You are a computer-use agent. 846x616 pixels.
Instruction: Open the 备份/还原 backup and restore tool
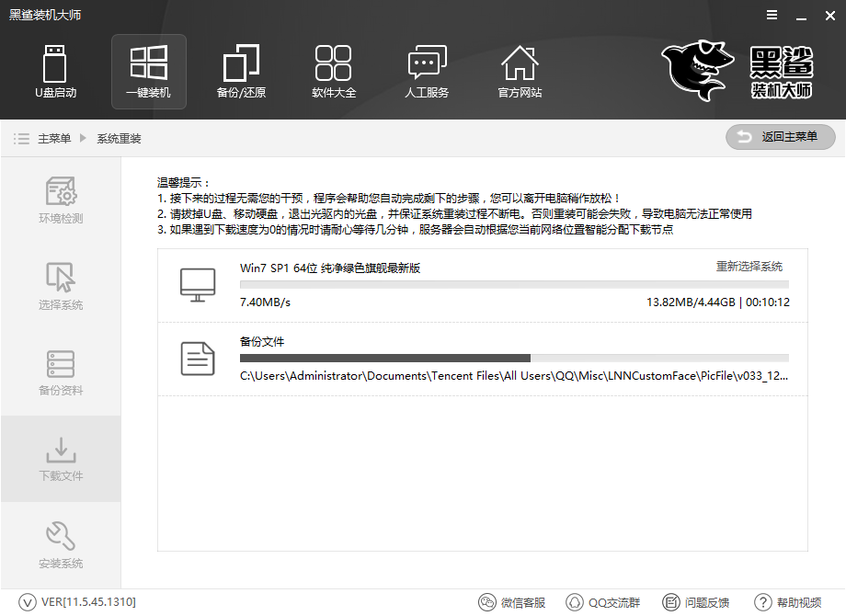[x=241, y=72]
